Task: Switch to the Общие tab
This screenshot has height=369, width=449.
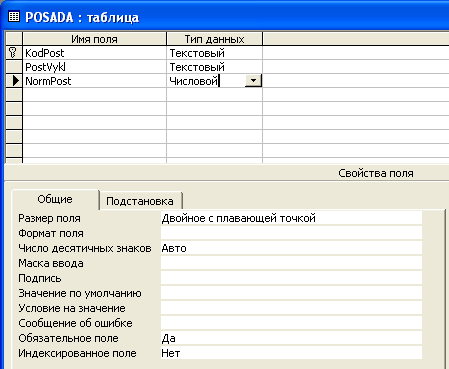Action: click(x=55, y=199)
